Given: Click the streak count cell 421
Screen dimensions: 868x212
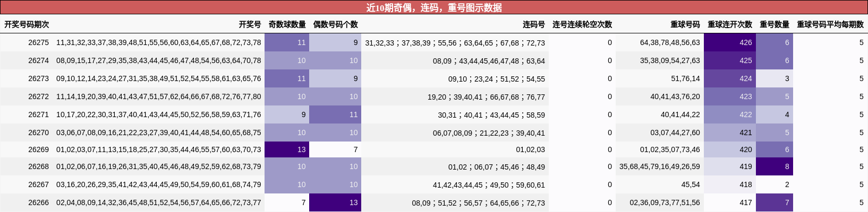Looking at the screenshot, I should (730, 132).
